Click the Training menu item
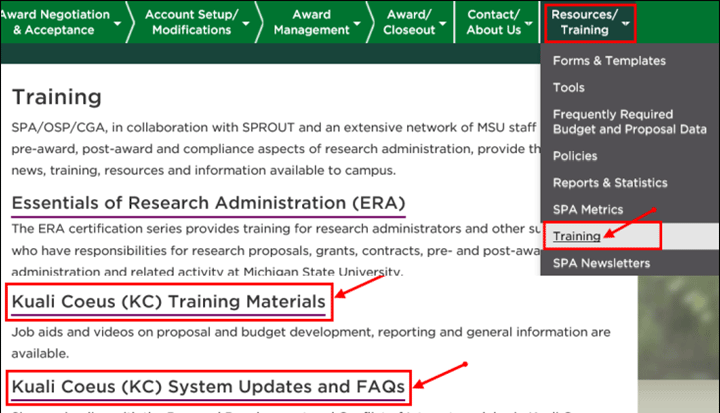This screenshot has height=413, width=720. (x=577, y=236)
